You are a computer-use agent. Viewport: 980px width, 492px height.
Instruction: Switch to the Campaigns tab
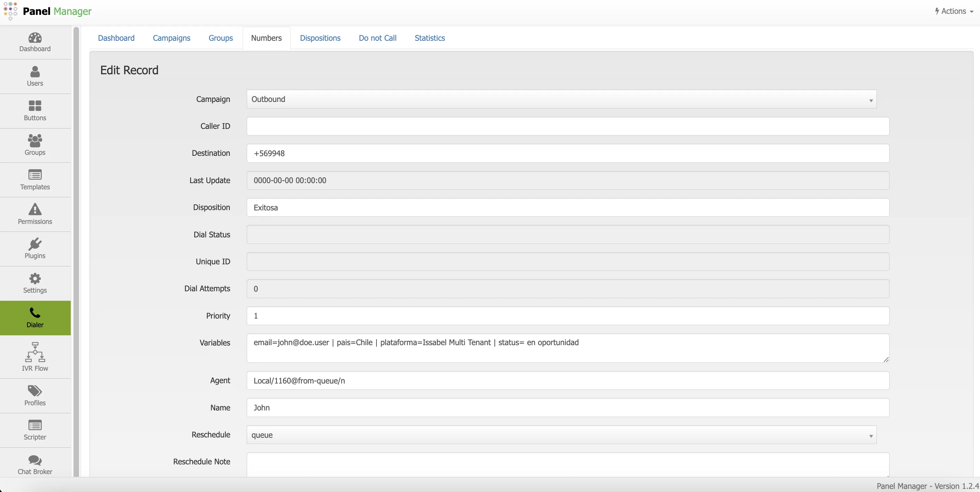click(171, 38)
